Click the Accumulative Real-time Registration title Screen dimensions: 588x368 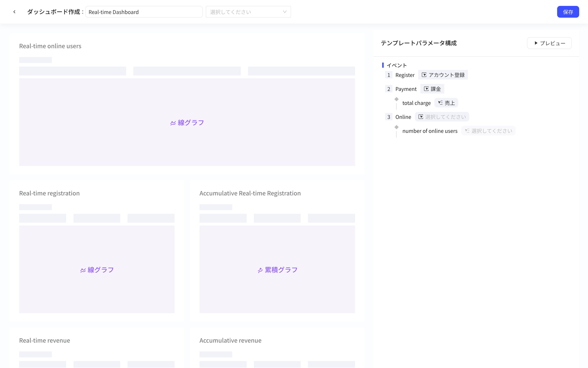point(250,193)
